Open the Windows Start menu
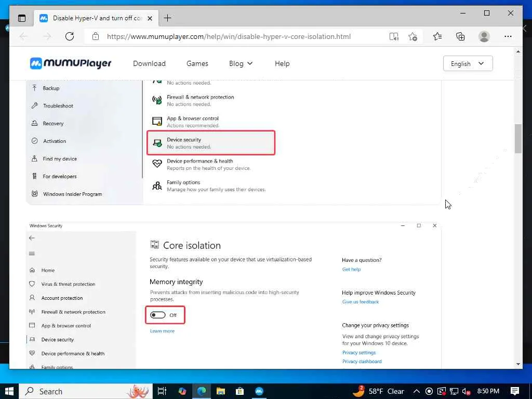Viewport: 532px width, 399px height. 9,391
